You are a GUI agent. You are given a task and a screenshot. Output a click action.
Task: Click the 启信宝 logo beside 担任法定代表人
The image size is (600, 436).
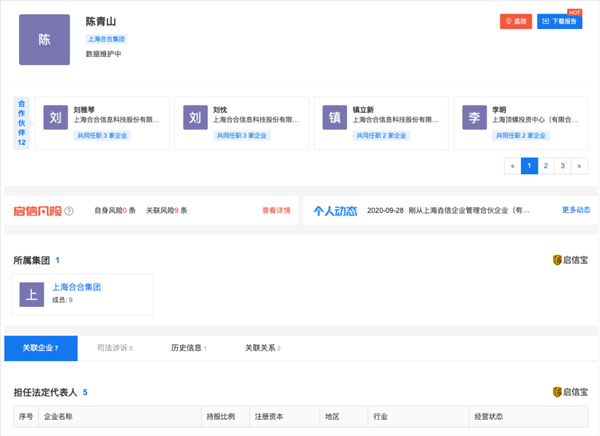pyautogui.click(x=570, y=393)
